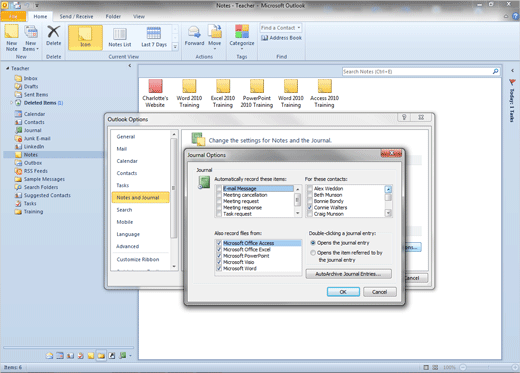Viewport: 520px width, 373px height.
Task: Check the Meeting cancellation item
Action: coord(219,195)
